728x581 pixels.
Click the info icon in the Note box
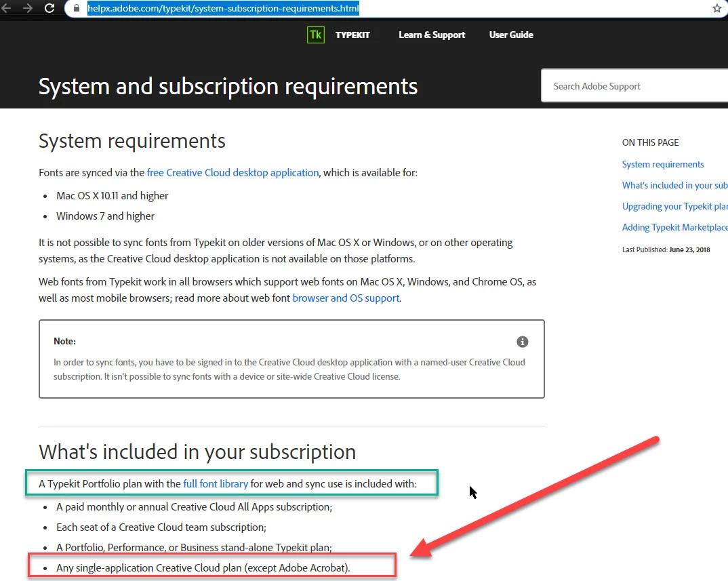pyautogui.click(x=523, y=342)
